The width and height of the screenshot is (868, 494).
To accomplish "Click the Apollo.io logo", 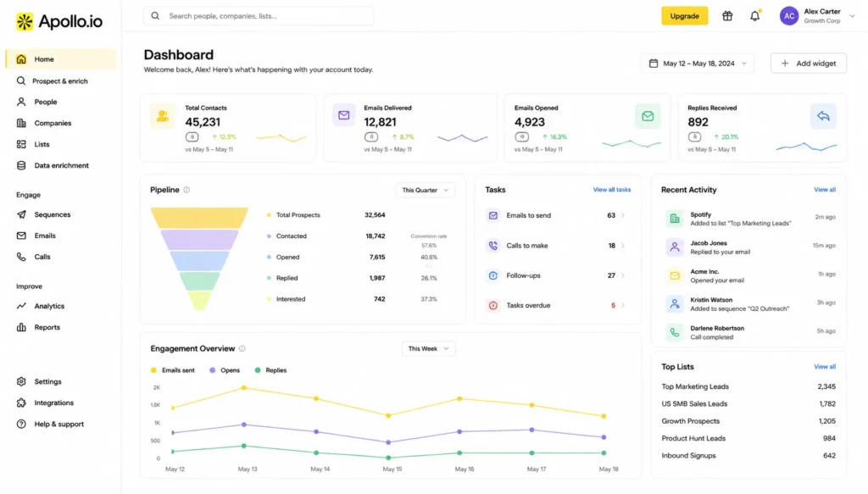I will point(58,21).
